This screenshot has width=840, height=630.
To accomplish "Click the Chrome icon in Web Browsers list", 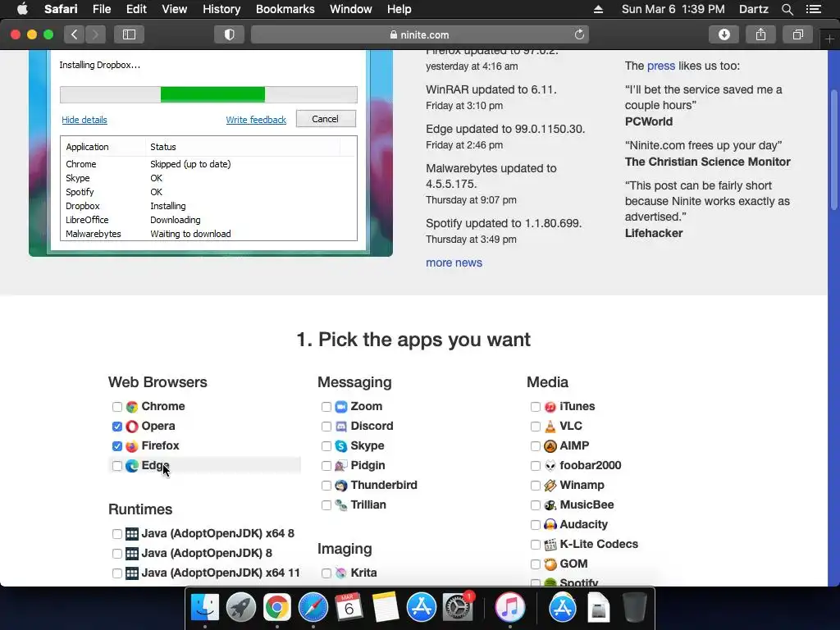I will (132, 407).
